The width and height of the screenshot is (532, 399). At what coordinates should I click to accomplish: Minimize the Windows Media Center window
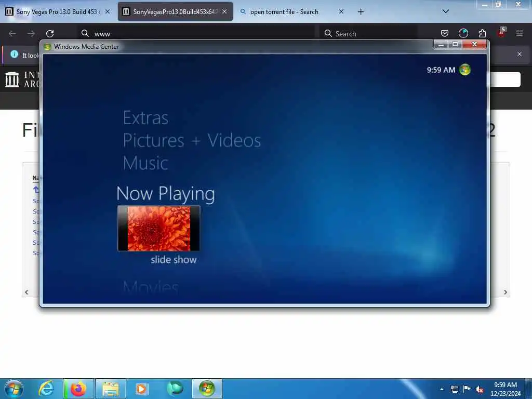(441, 45)
